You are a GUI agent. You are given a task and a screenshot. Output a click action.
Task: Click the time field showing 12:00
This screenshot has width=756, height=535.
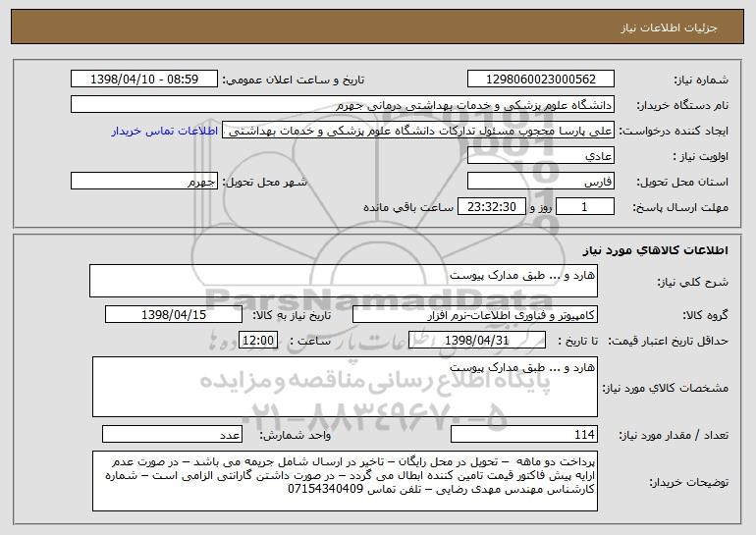pos(258,341)
